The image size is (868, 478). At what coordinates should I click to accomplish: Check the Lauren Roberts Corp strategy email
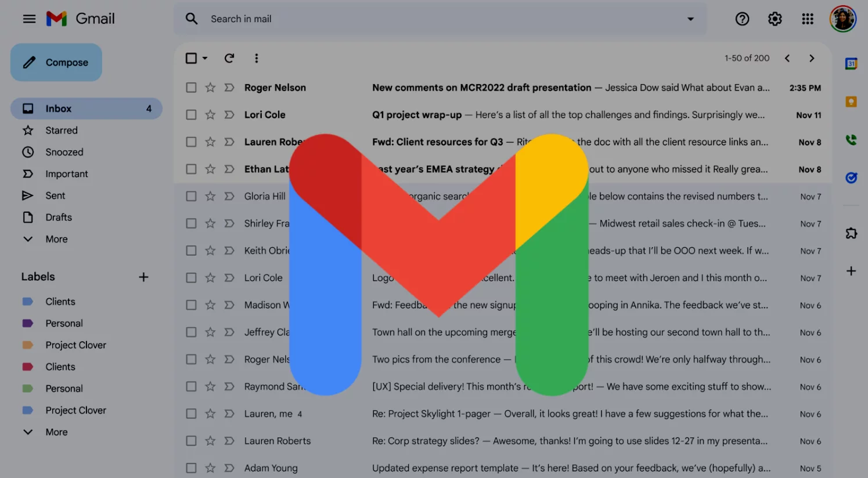(191, 441)
